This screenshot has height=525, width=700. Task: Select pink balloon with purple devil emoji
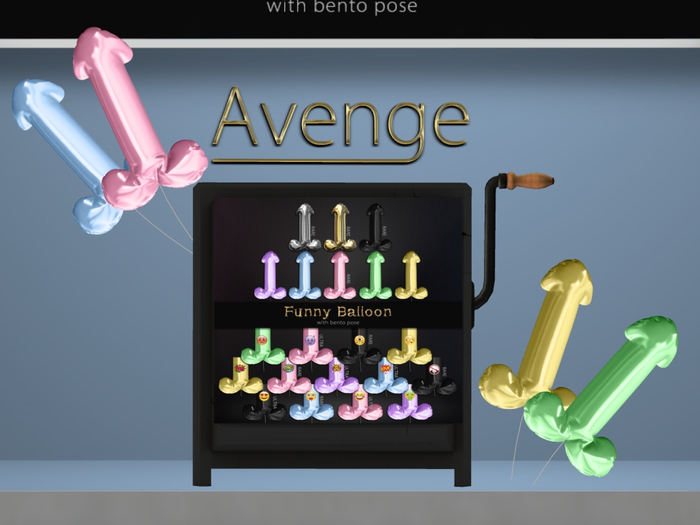click(x=311, y=346)
